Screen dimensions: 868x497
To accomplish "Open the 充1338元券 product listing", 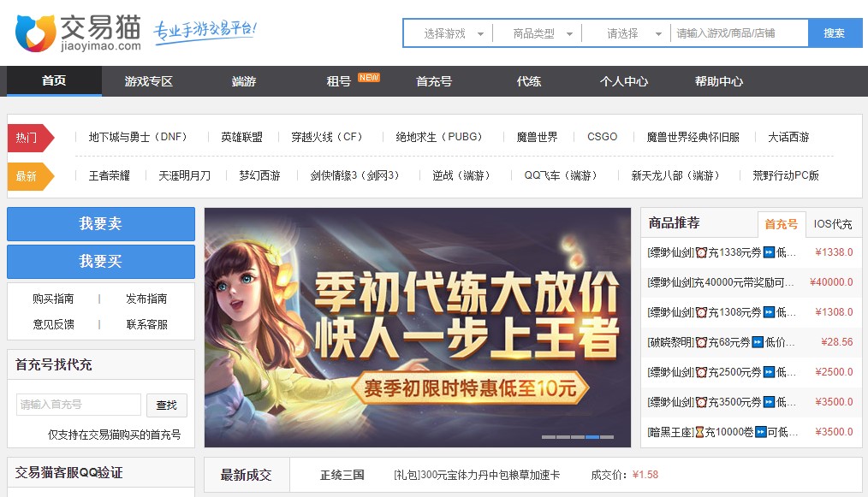I will pyautogui.click(x=722, y=252).
